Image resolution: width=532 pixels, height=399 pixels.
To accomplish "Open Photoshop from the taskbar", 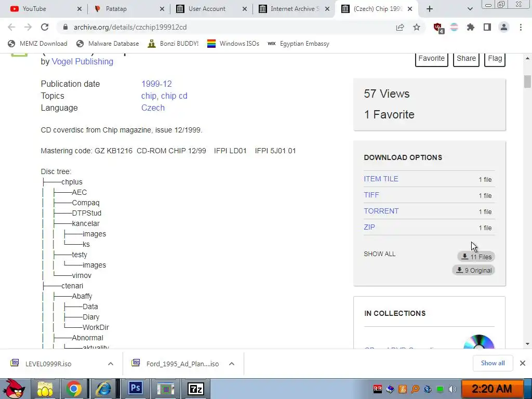I will click(136, 388).
